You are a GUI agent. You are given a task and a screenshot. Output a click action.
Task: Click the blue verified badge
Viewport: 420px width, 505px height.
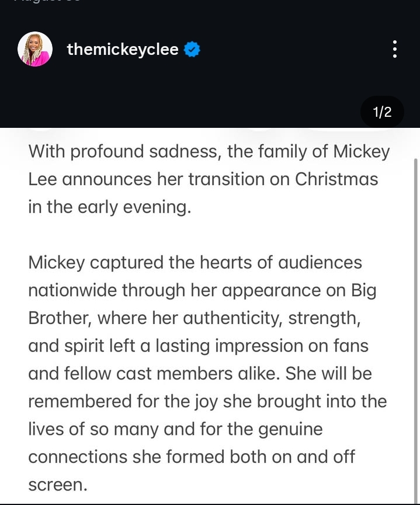pyautogui.click(x=192, y=50)
